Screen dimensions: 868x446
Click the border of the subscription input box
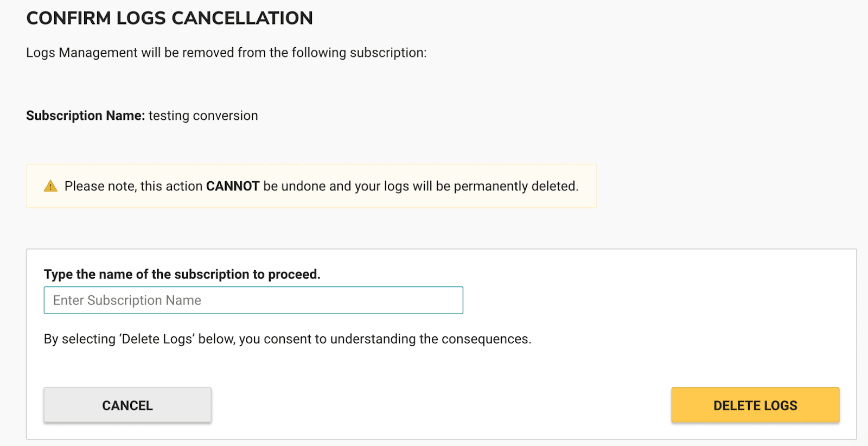252,288
